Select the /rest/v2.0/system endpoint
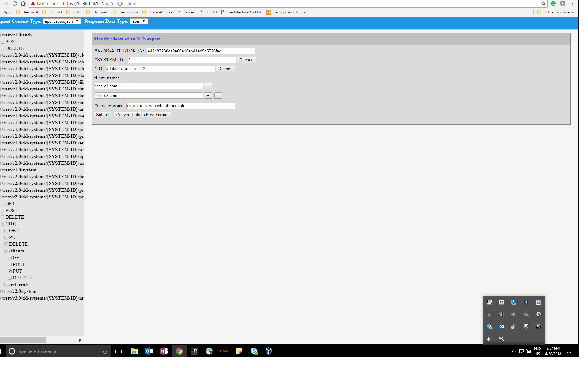588x368 pixels. tap(19, 291)
